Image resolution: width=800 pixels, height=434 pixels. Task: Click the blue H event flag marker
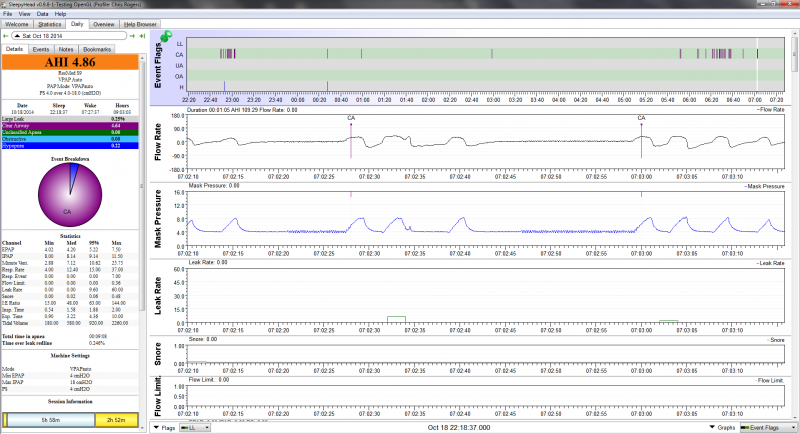point(225,85)
